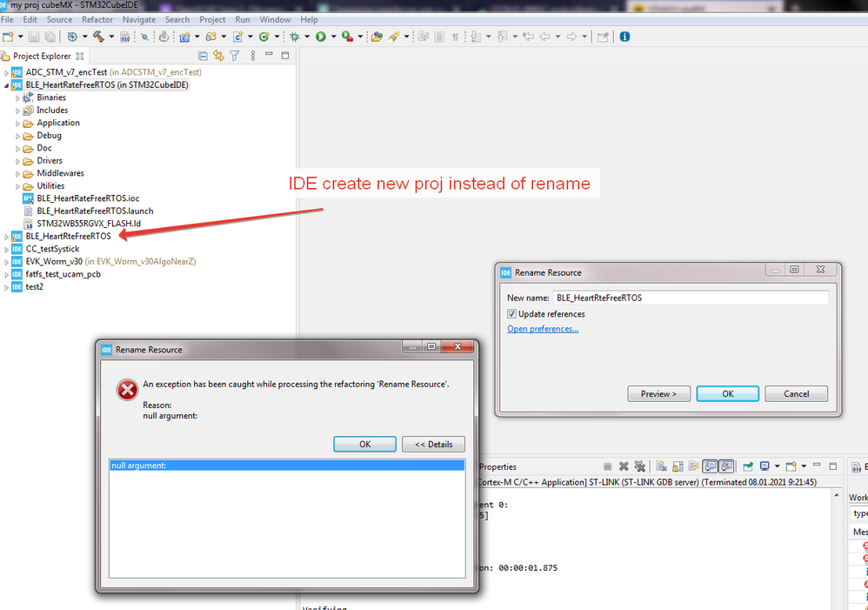Collapse All in Project Explorer
Viewport: 868px width, 610px height.
(x=203, y=56)
